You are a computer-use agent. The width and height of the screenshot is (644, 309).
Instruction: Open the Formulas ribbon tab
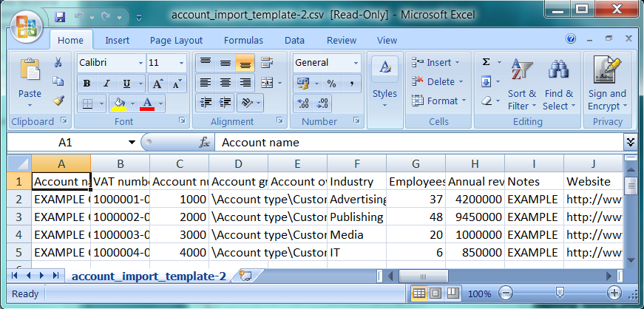tap(243, 40)
